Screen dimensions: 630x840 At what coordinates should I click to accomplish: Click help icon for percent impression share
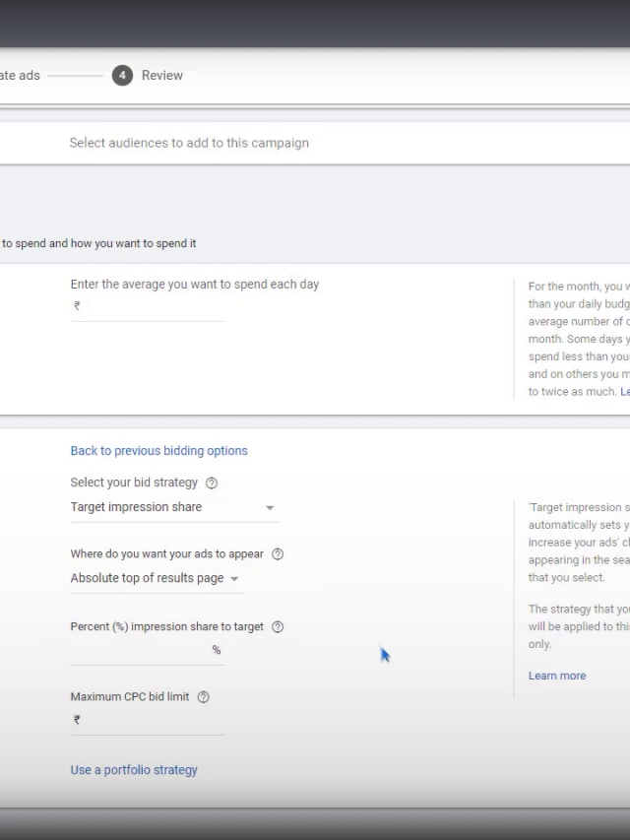pos(278,627)
